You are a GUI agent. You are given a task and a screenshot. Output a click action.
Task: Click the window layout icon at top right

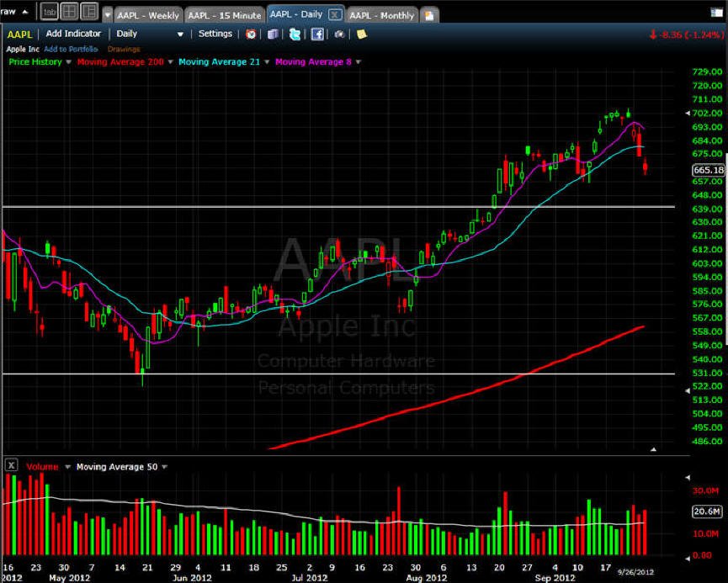pyautogui.click(x=716, y=13)
